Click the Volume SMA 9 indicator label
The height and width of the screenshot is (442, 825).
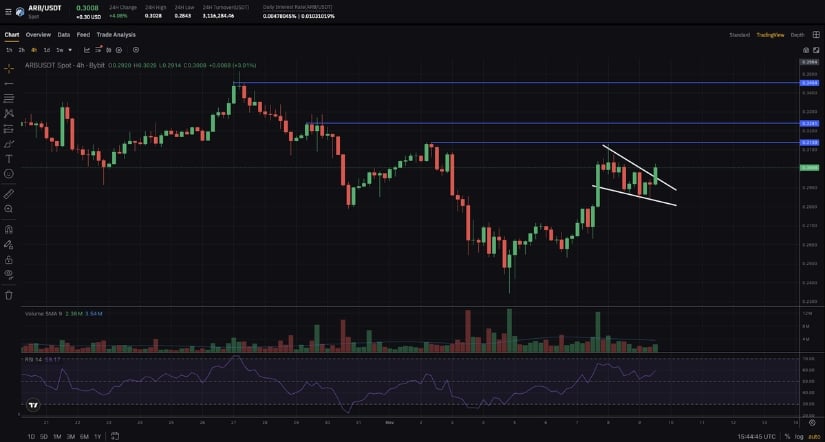tap(44, 314)
